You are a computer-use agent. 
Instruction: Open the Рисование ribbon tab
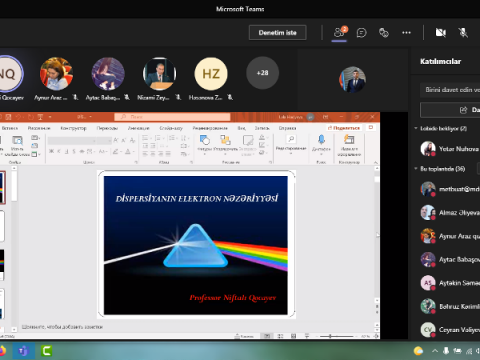click(x=39, y=128)
